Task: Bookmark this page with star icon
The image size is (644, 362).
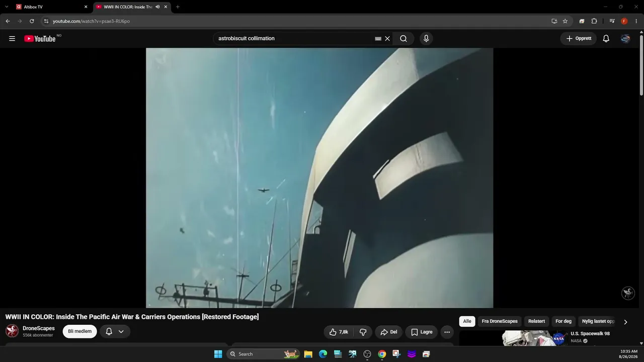Action: tap(565, 21)
